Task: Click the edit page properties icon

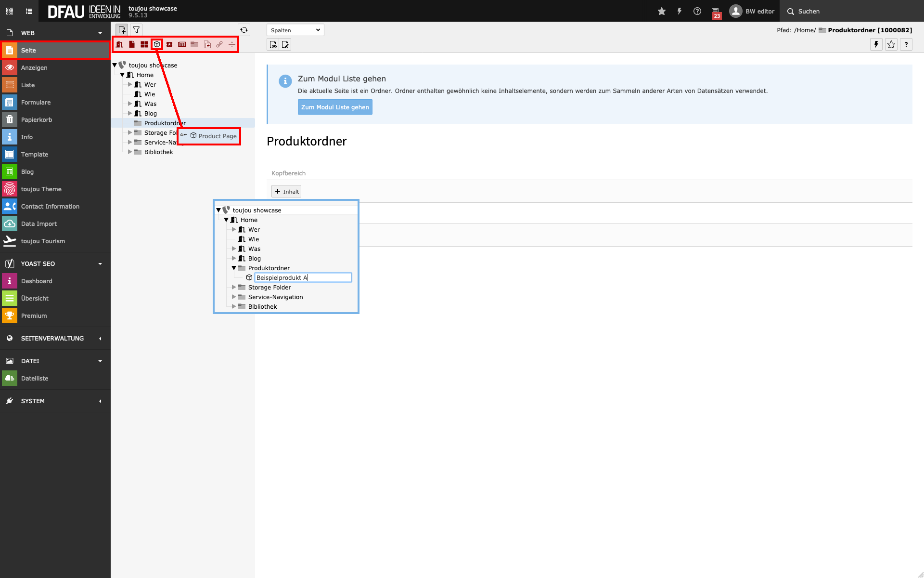Action: [x=285, y=45]
